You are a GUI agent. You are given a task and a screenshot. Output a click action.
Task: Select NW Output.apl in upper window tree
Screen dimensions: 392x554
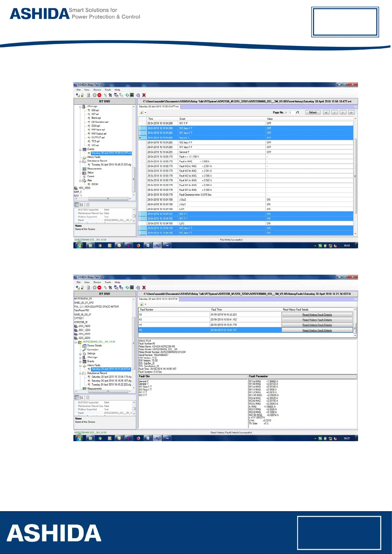[99, 134]
